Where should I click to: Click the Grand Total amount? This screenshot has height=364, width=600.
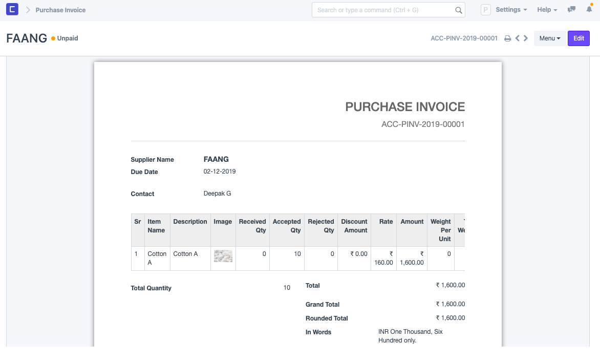pos(451,304)
